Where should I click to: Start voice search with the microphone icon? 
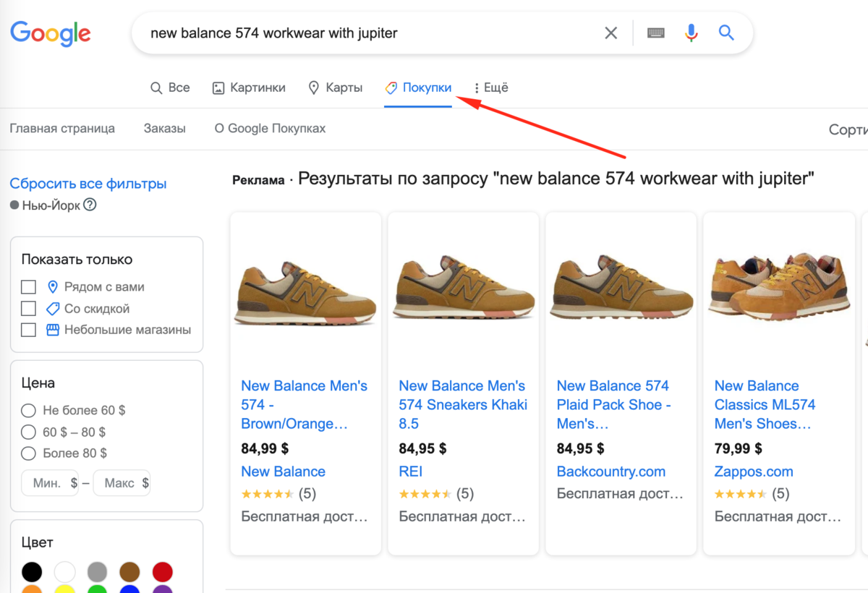pyautogui.click(x=692, y=33)
